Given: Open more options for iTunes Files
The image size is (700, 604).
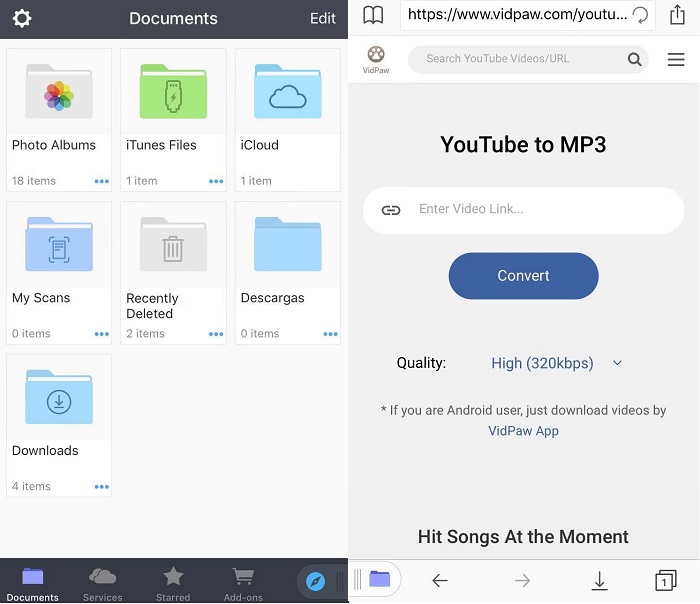Looking at the screenshot, I should pyautogui.click(x=216, y=181).
